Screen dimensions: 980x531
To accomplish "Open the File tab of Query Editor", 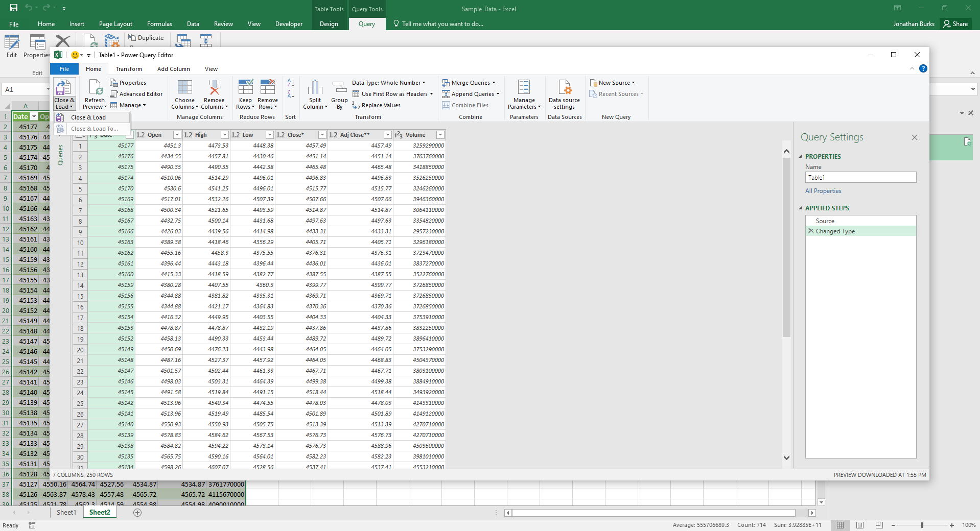I will (x=64, y=69).
